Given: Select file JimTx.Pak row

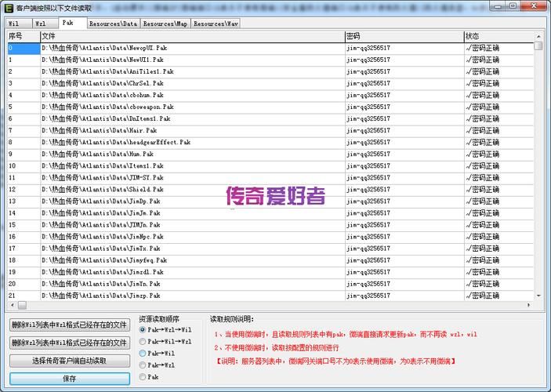Looking at the screenshot, I should point(270,249).
